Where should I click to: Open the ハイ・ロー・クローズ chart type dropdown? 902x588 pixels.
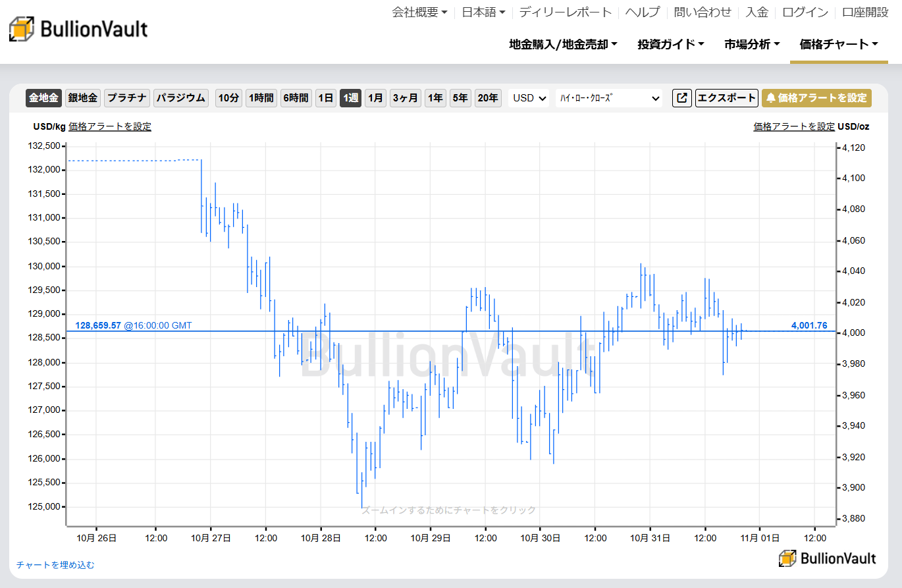[608, 97]
